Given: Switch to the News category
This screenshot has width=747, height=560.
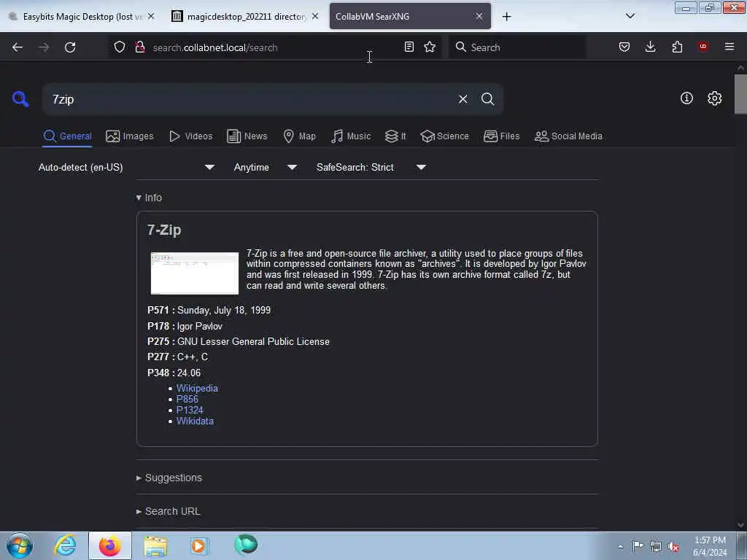Looking at the screenshot, I should pyautogui.click(x=247, y=136).
